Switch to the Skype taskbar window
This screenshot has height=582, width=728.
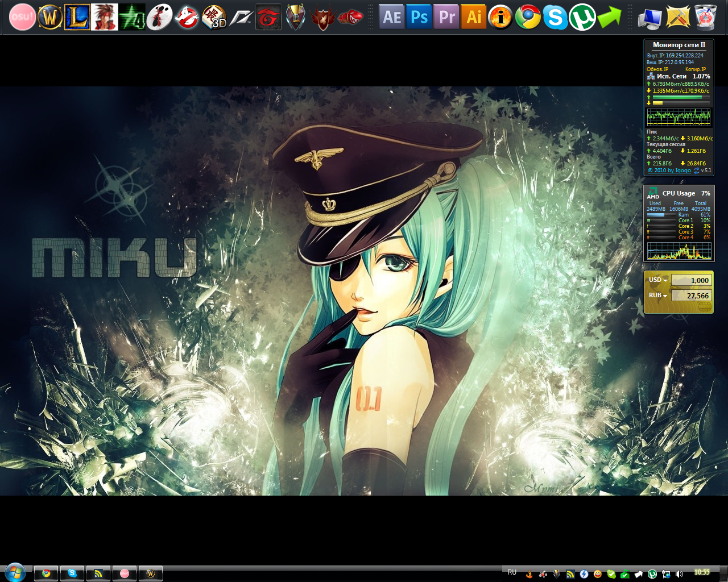pyautogui.click(x=72, y=573)
